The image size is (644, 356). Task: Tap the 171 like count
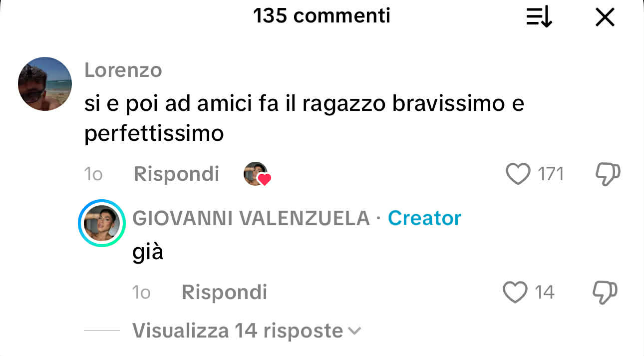(x=551, y=174)
